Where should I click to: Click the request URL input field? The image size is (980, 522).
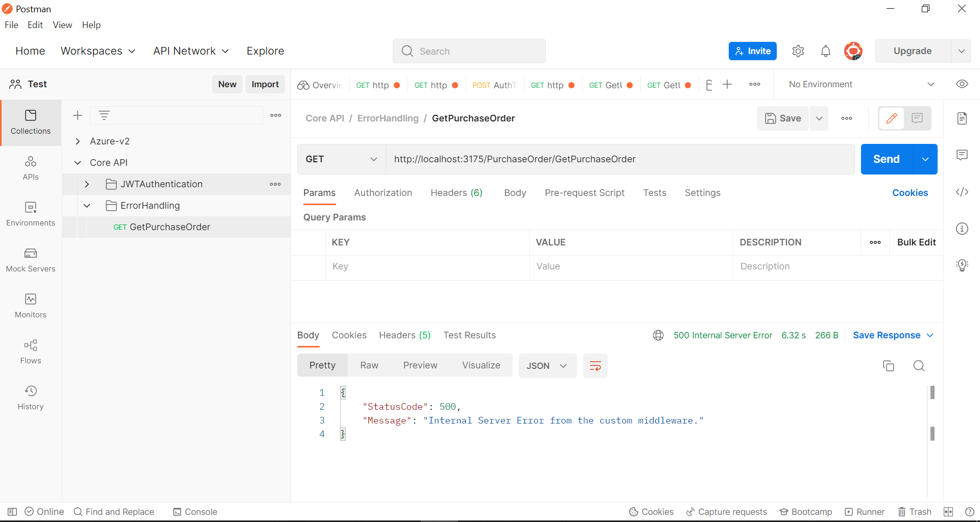coord(619,159)
